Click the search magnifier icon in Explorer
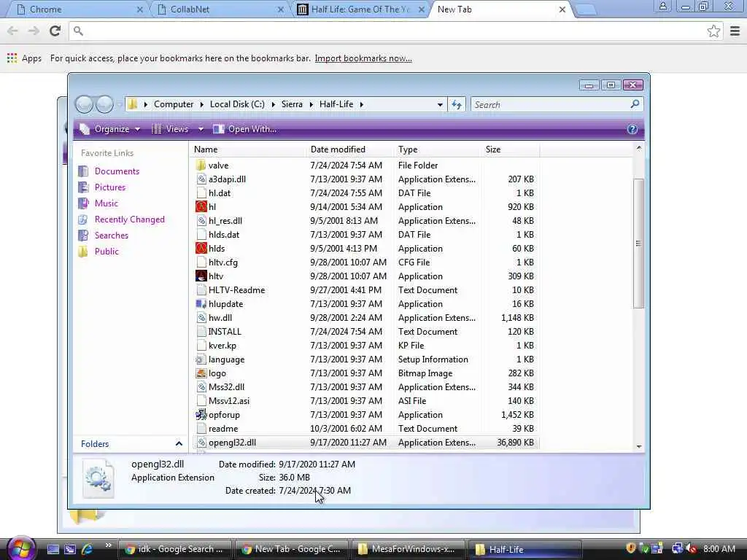This screenshot has width=747, height=560. click(x=635, y=104)
